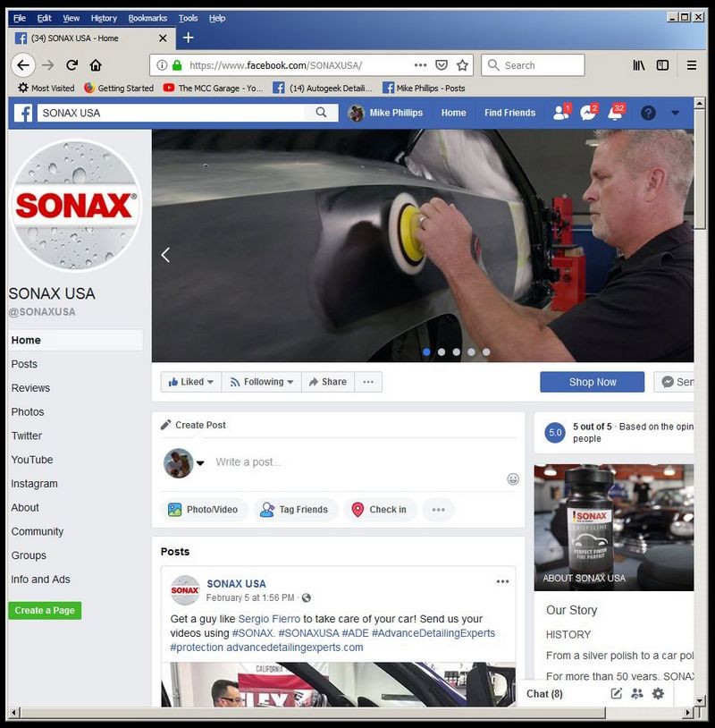Open a new tab with plus button
715x728 pixels.
188,38
